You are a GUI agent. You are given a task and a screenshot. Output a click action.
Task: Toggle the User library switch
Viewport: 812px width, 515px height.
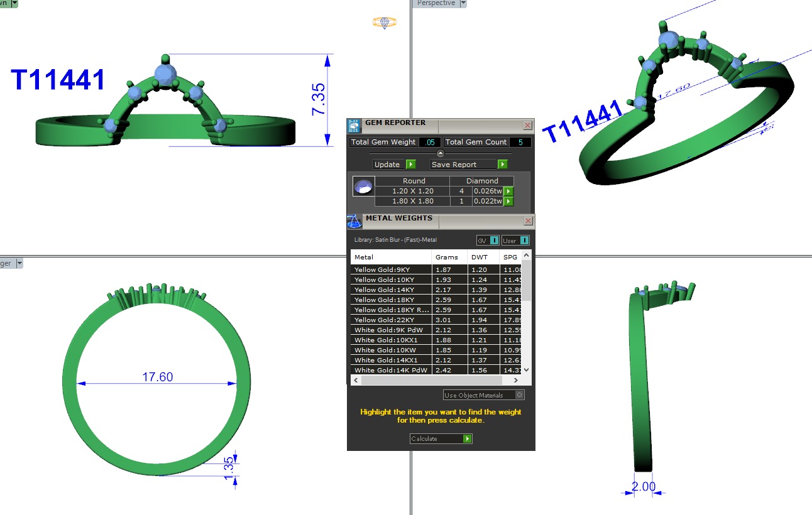pyautogui.click(x=524, y=241)
